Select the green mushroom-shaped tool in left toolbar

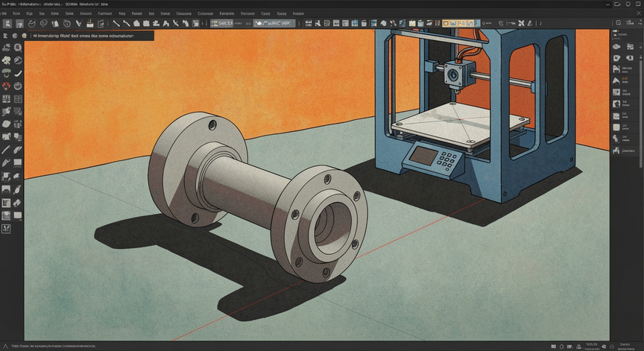click(x=6, y=73)
